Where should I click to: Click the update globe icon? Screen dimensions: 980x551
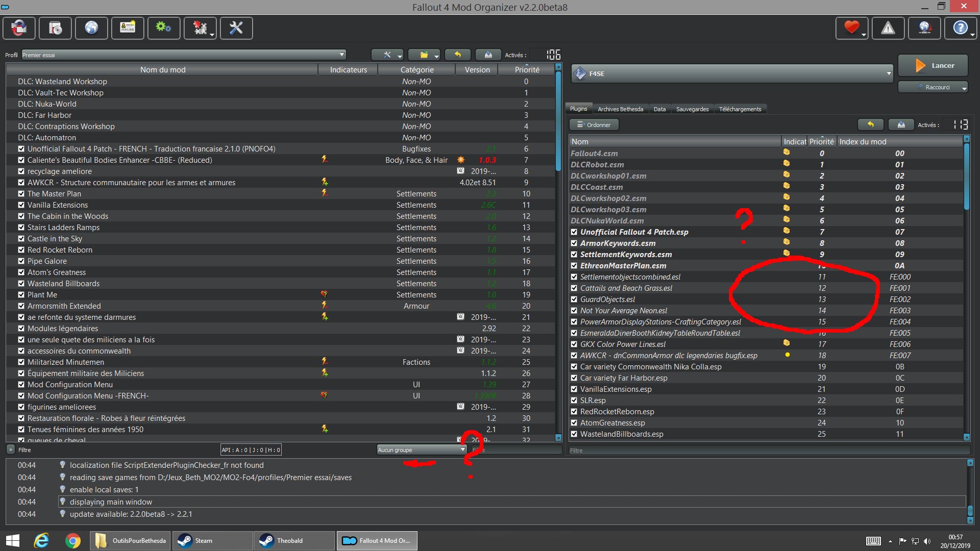pyautogui.click(x=925, y=28)
